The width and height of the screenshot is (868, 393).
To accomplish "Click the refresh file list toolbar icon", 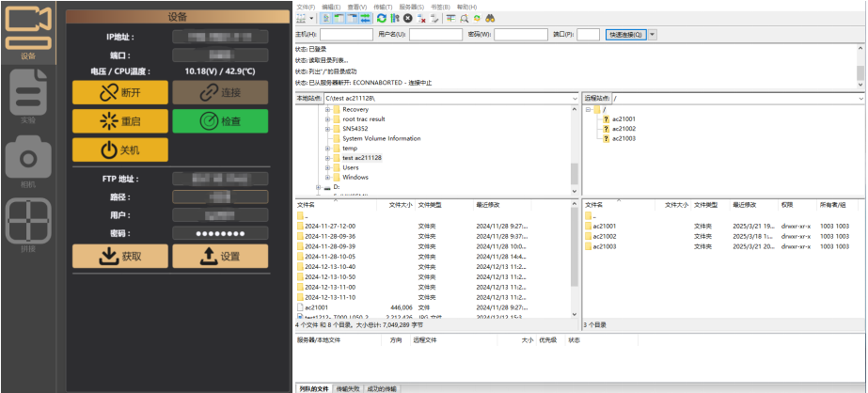I will tap(382, 18).
